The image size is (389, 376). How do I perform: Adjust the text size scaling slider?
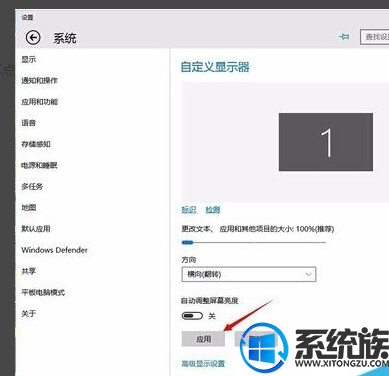[x=254, y=242]
